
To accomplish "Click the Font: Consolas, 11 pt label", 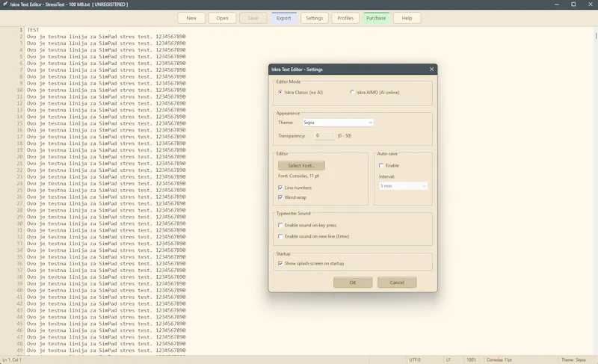I will pos(298,176).
